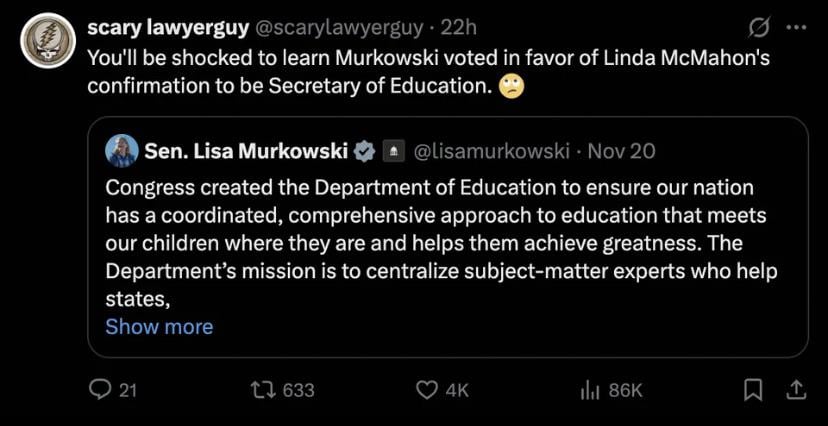Open scary lawyerguy profile avatar
828x426 pixels.
click(48, 41)
